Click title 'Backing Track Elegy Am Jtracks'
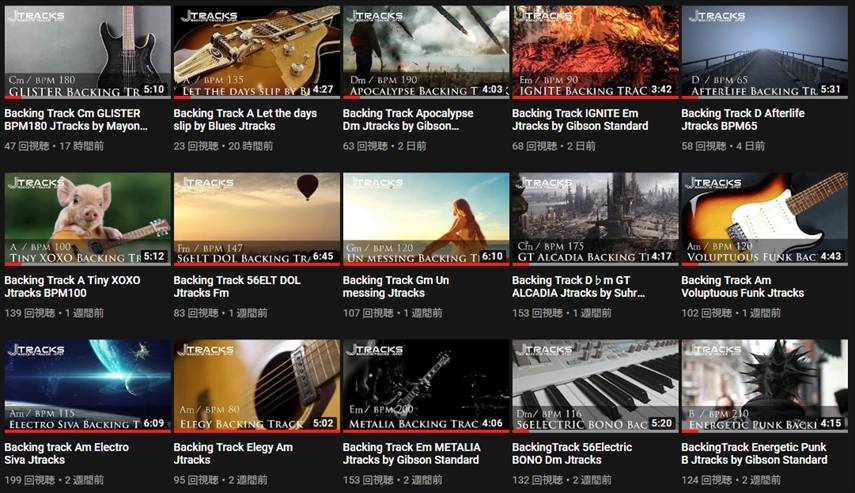 tap(233, 453)
